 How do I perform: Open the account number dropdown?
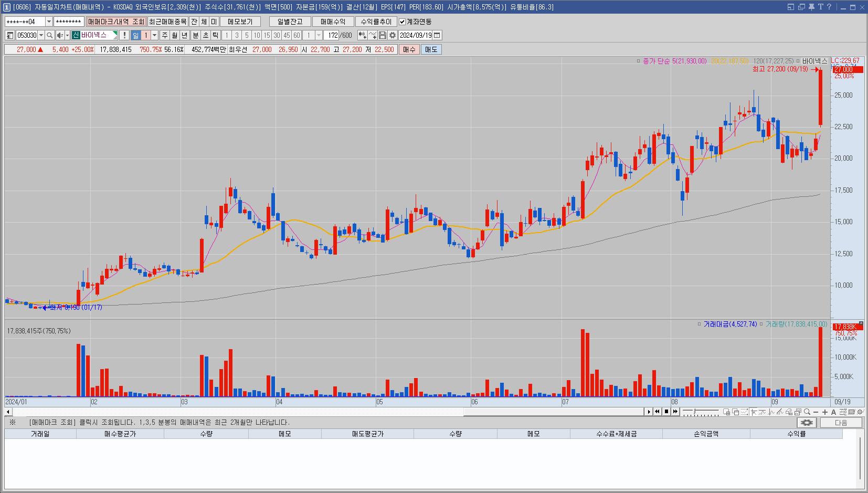[x=49, y=22]
